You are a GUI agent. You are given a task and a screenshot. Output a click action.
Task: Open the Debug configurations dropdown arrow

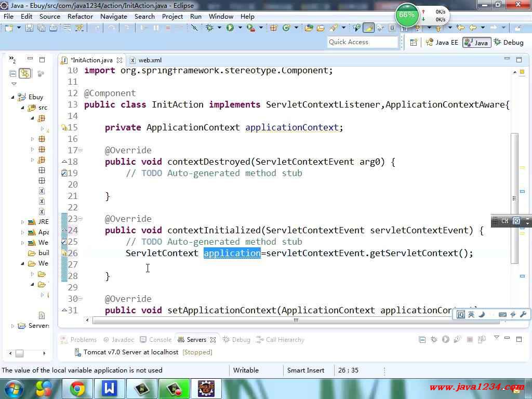(x=220, y=28)
